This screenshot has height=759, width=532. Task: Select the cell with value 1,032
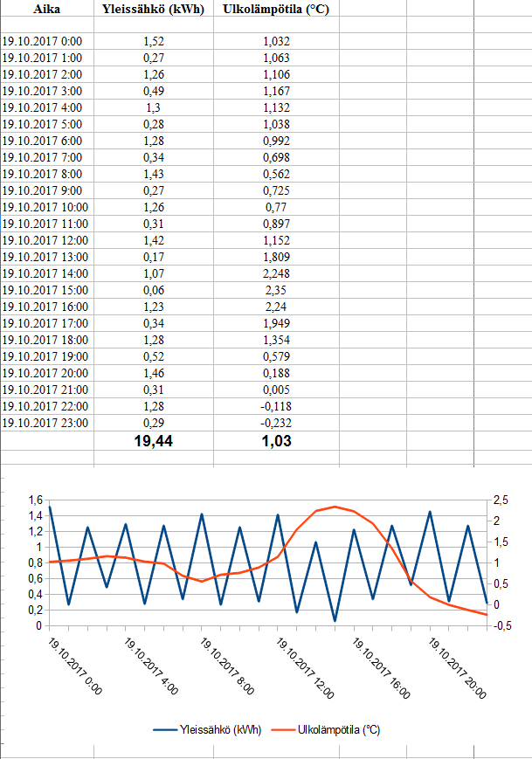(276, 41)
